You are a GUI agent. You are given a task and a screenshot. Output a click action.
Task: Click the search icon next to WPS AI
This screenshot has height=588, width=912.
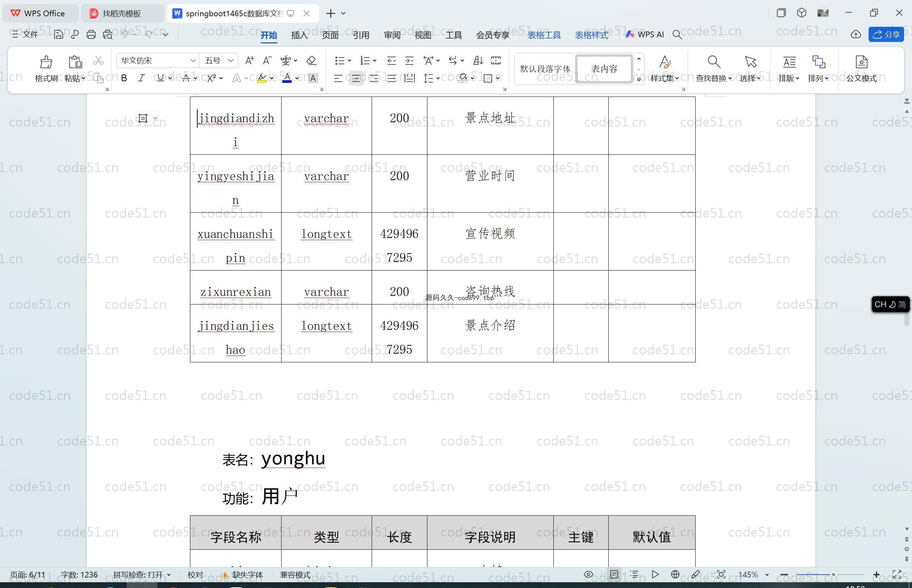tap(677, 35)
